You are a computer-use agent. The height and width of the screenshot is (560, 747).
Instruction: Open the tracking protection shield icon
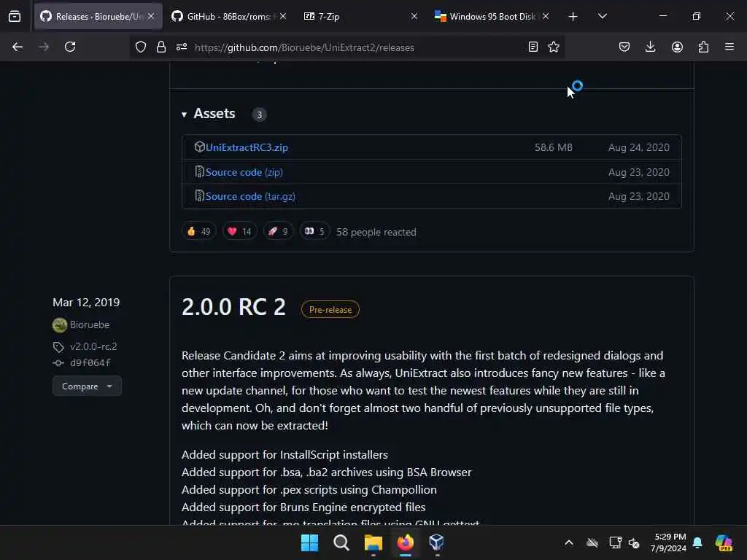pyautogui.click(x=141, y=47)
